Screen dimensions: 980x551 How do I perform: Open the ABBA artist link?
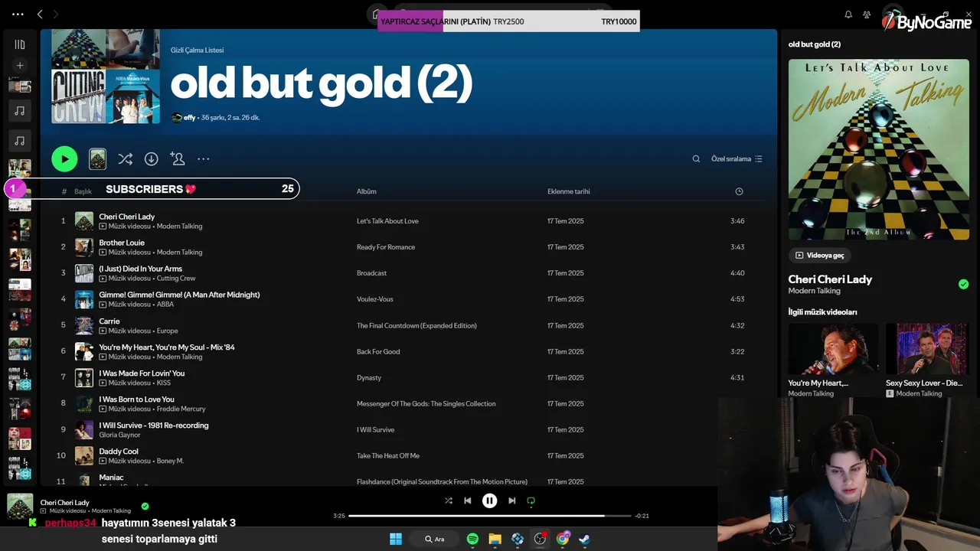[x=165, y=305]
